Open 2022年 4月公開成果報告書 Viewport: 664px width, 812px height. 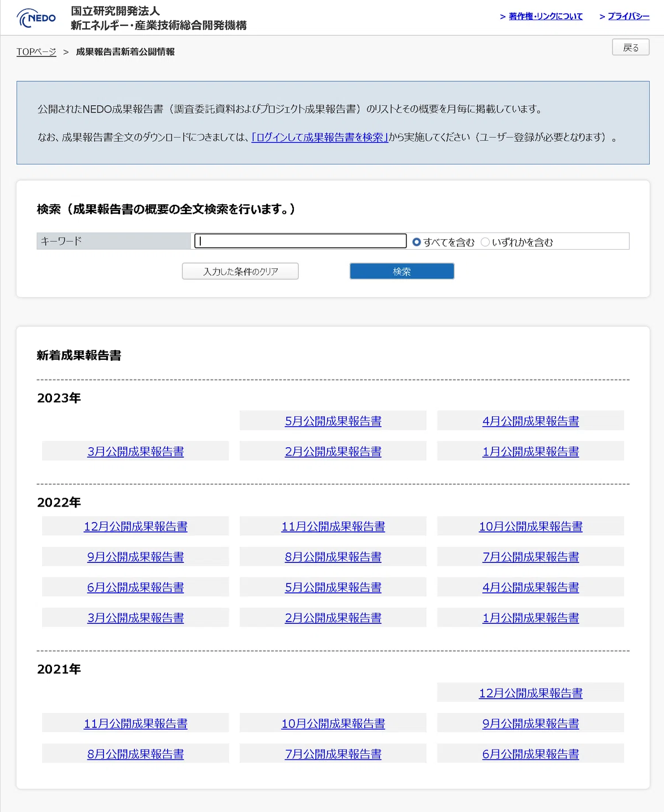coord(531,587)
